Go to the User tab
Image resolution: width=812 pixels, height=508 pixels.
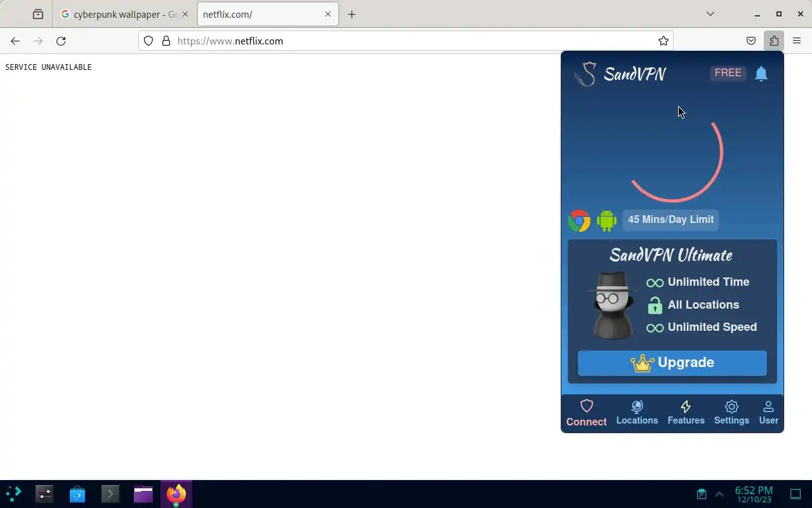[768, 413]
